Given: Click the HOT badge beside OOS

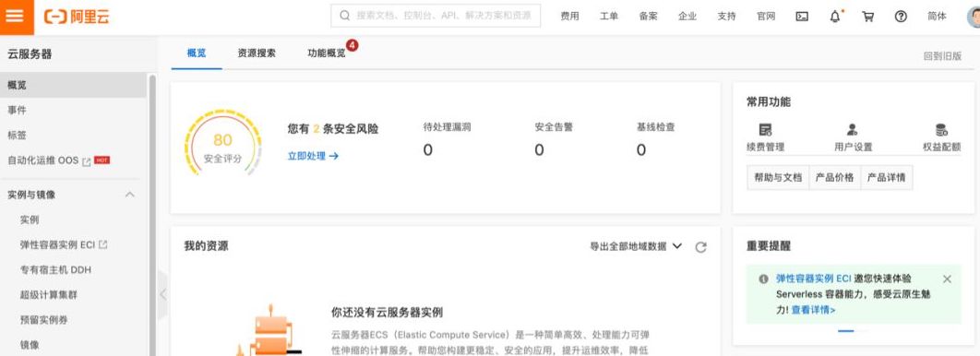Looking at the screenshot, I should click(102, 160).
